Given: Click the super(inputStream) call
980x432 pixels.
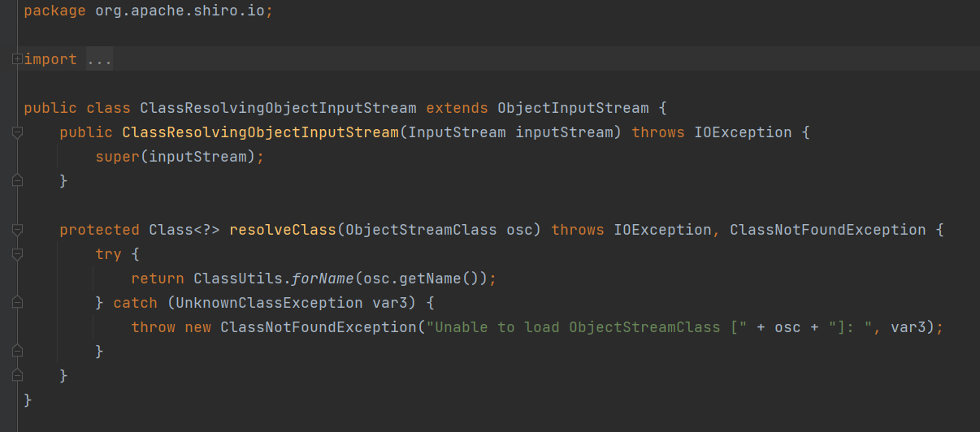Looking at the screenshot, I should pos(179,157).
